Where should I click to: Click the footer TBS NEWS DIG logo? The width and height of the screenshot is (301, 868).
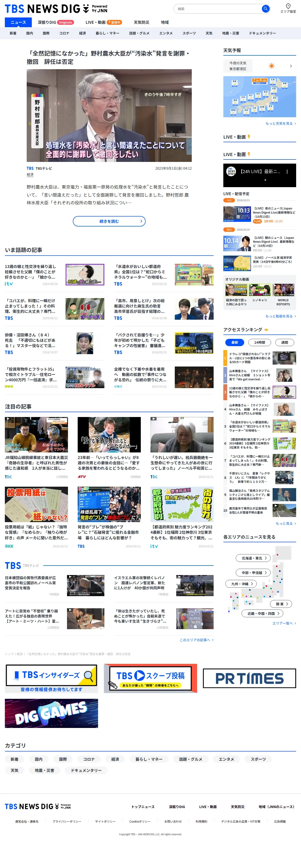[38, 806]
